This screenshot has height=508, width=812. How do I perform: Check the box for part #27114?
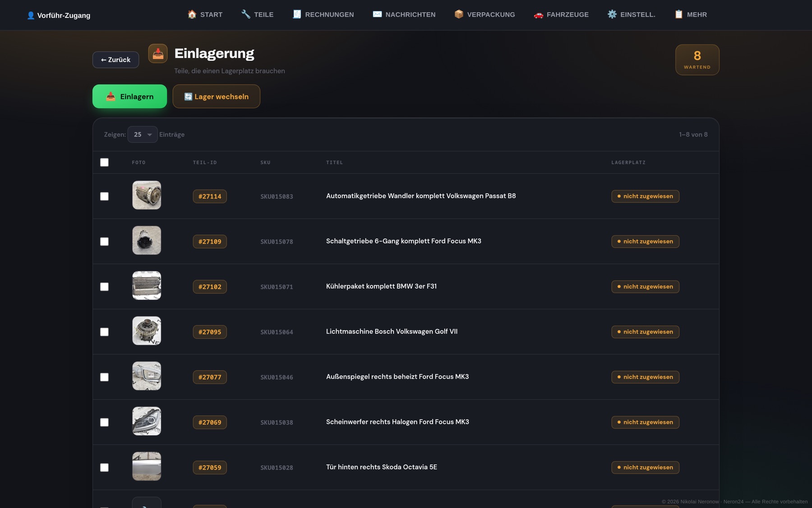pos(104,196)
